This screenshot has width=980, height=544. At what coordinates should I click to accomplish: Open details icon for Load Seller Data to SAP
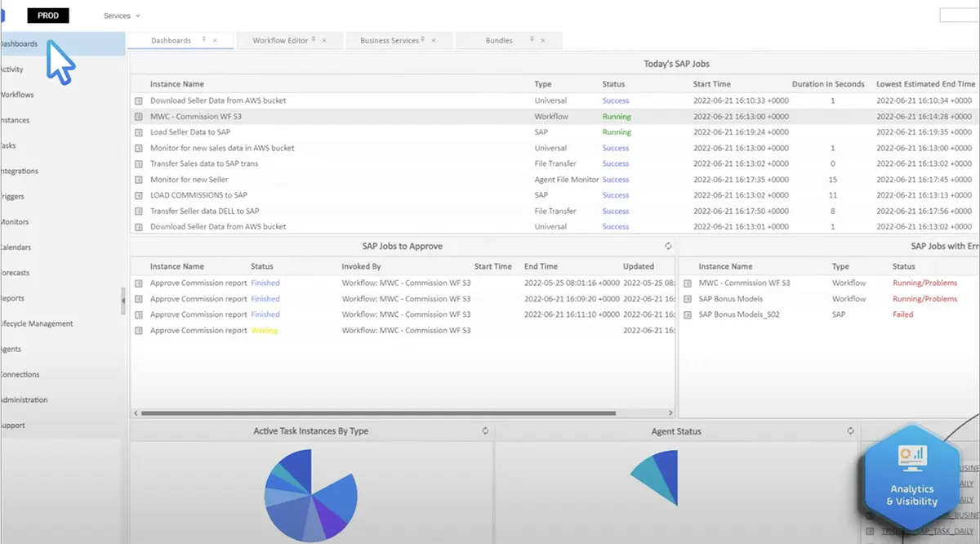point(139,132)
